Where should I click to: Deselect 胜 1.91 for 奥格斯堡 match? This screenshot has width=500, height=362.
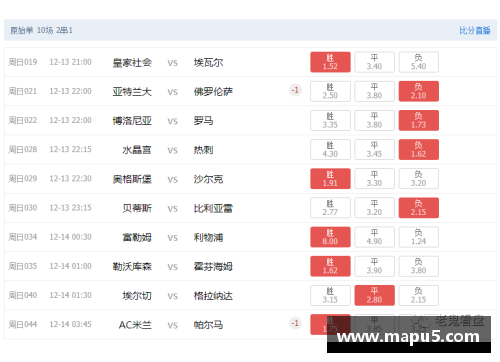pos(330,179)
